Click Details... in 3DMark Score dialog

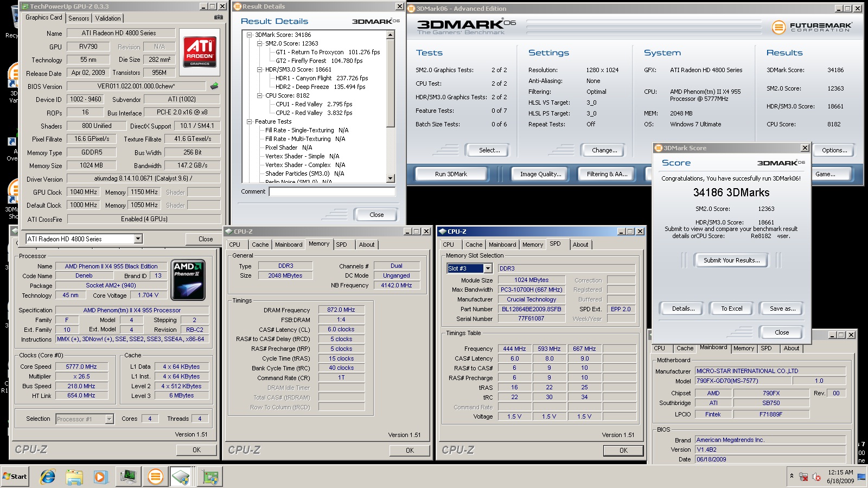click(x=683, y=309)
